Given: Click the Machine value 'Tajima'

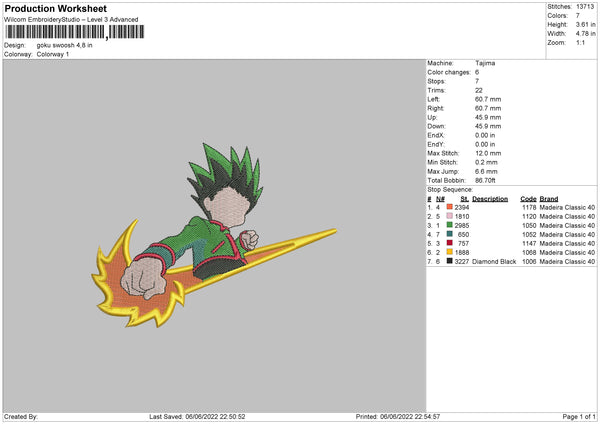Looking at the screenshot, I should [x=485, y=63].
